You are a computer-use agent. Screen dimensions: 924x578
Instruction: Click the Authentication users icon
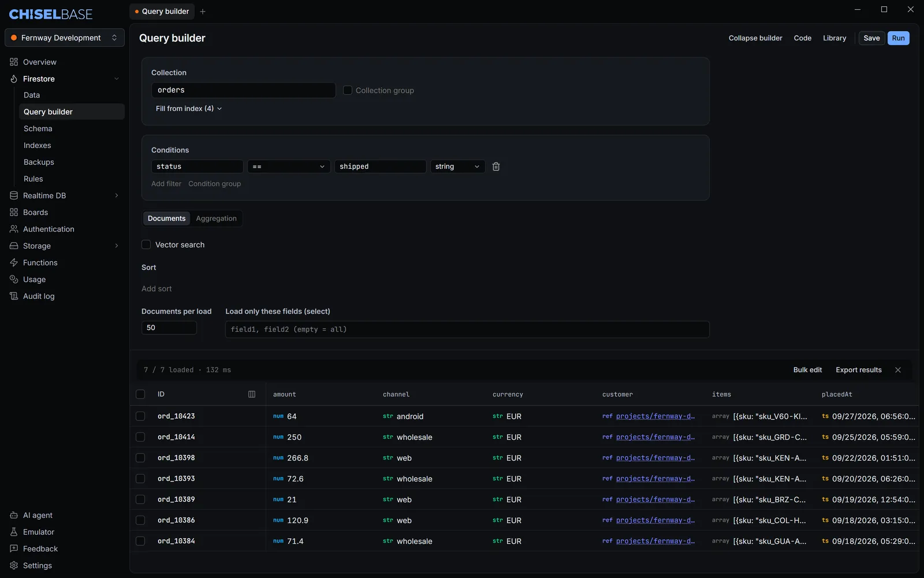coord(14,229)
